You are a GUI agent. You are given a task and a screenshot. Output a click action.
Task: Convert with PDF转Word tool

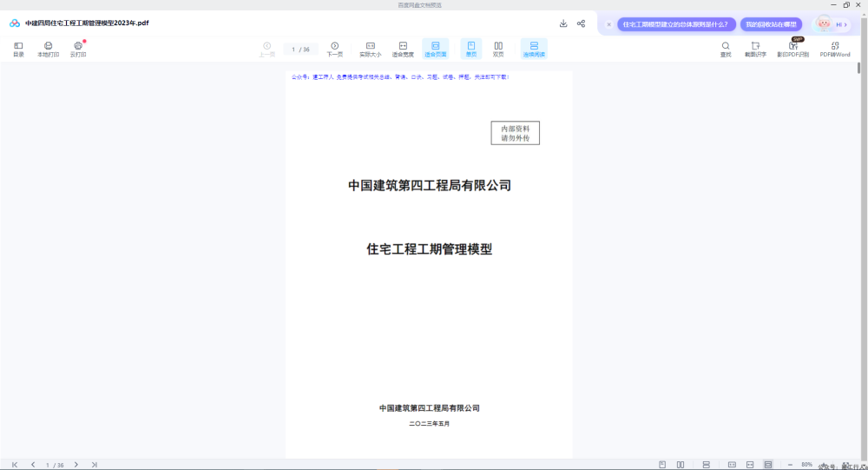point(835,49)
